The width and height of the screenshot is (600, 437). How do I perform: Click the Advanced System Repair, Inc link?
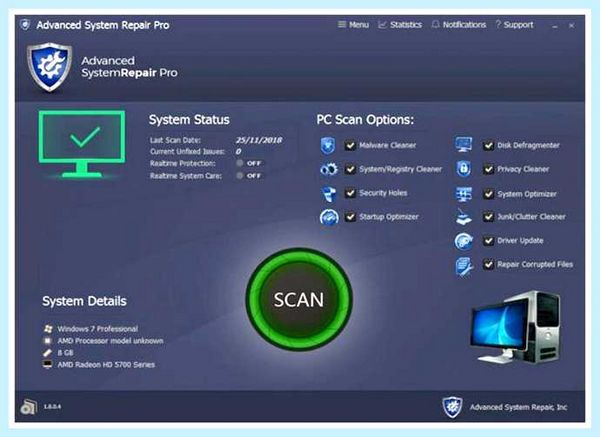pyautogui.click(x=518, y=407)
